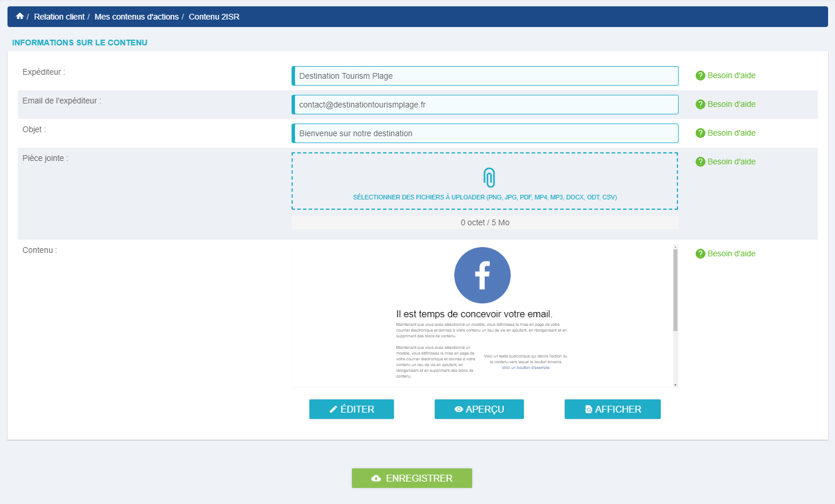Open the Relation client breadcrumb link
The width and height of the screenshot is (835, 504).
click(59, 17)
